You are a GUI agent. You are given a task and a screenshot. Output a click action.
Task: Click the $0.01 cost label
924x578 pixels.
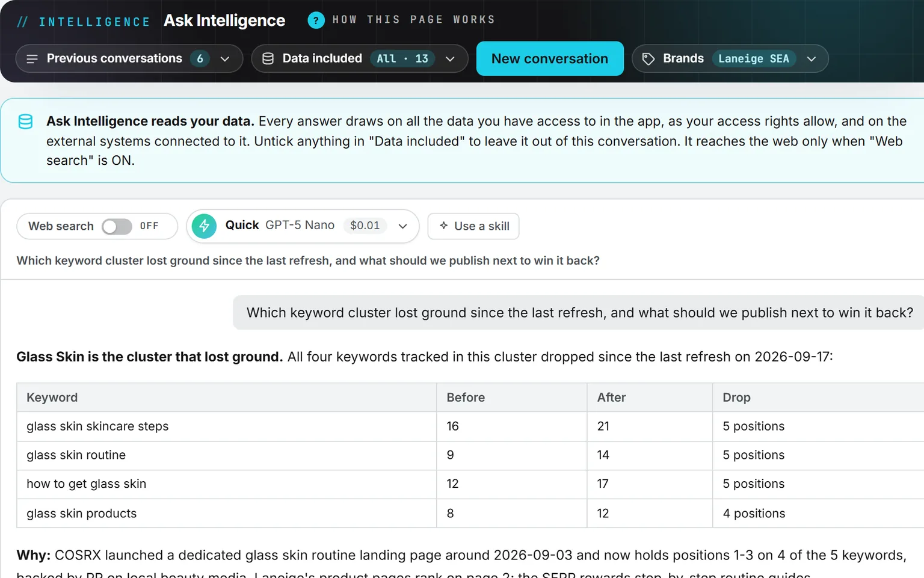tap(365, 226)
